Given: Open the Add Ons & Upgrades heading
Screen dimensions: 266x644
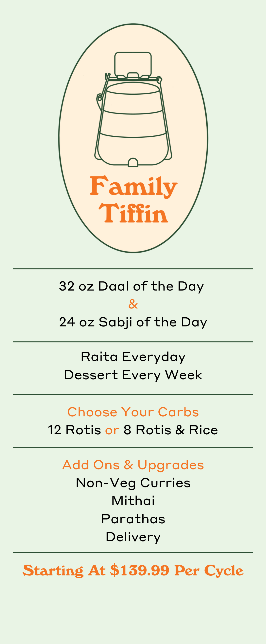Looking at the screenshot, I should [133, 465].
